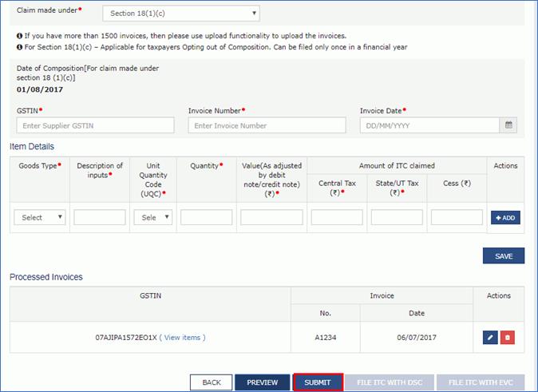Viewport: 538px width, 392px height.
Task: Click the State/UT Tax amount field
Action: (x=397, y=217)
